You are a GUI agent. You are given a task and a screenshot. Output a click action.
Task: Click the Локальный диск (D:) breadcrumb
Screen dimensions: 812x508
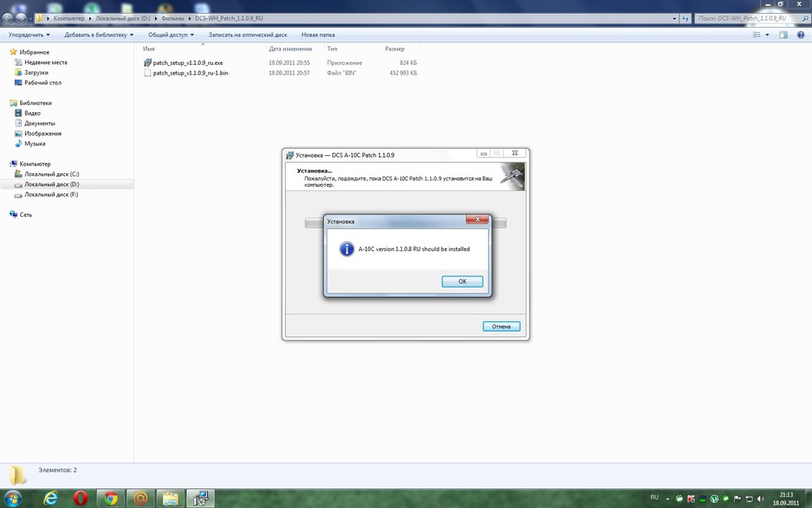(x=123, y=18)
